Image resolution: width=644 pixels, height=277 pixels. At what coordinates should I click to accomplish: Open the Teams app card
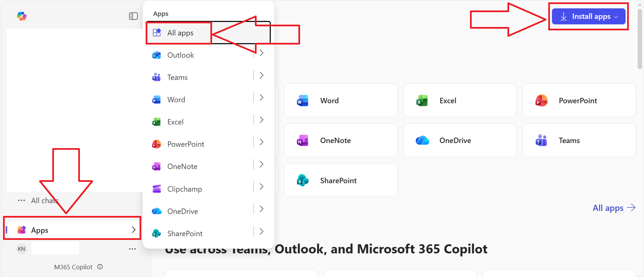(x=579, y=140)
